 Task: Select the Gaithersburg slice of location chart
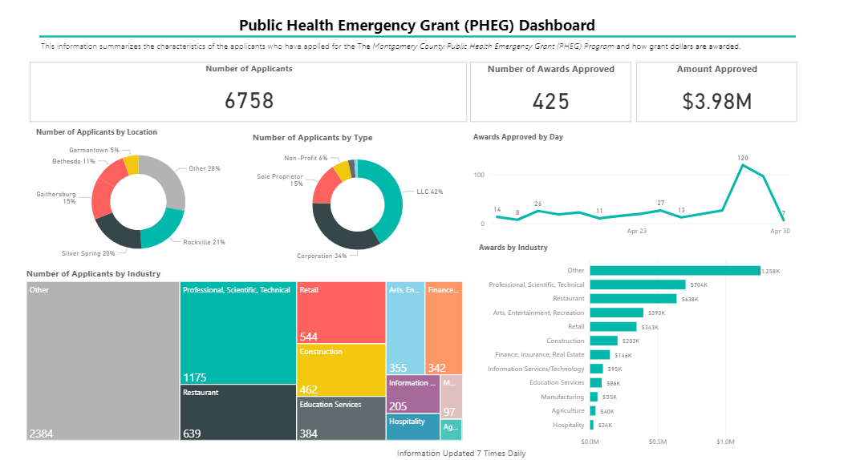click(x=101, y=196)
